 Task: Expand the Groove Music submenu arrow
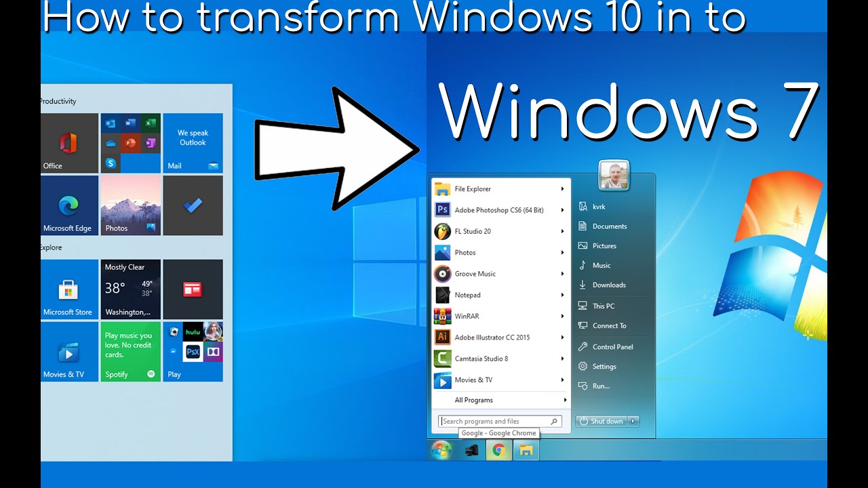(x=562, y=274)
